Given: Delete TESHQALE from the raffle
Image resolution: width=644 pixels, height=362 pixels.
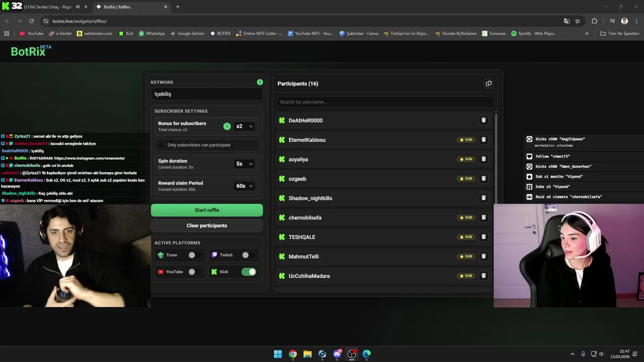Looking at the screenshot, I should [x=484, y=237].
